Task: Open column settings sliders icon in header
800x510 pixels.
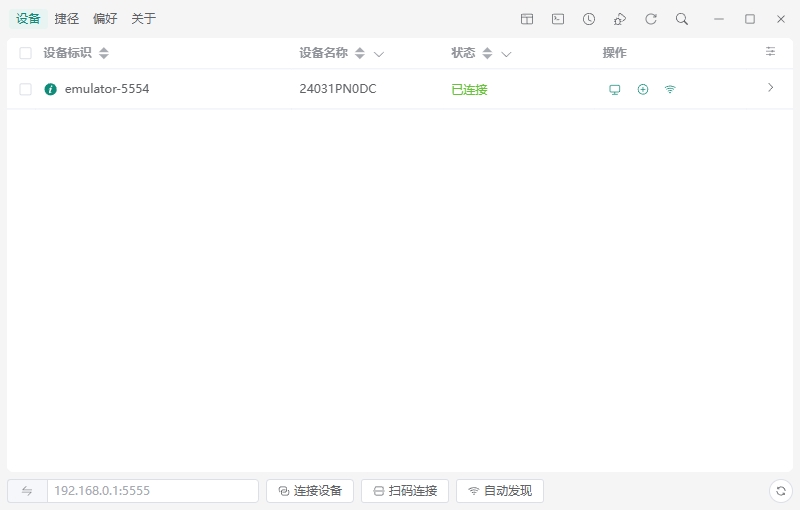Action: 770,52
